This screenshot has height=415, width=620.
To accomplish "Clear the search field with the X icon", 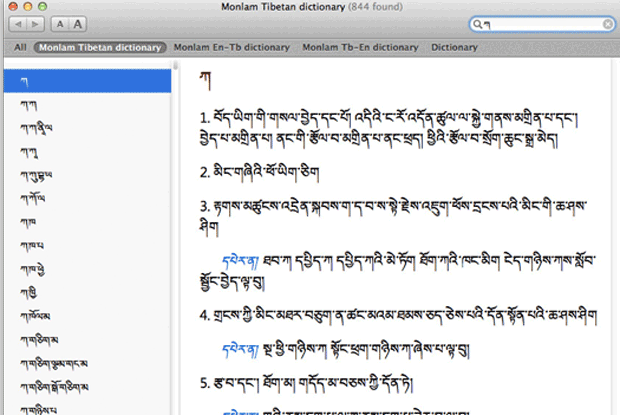I will pyautogui.click(x=608, y=25).
